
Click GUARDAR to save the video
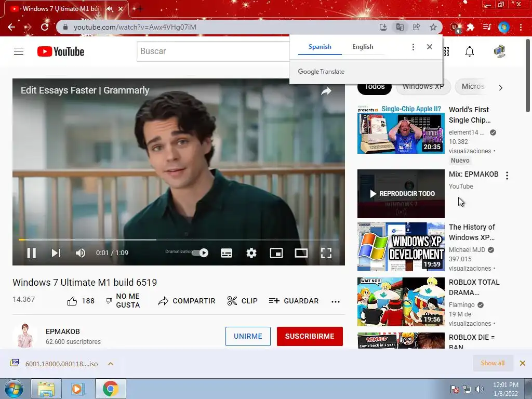click(x=294, y=301)
